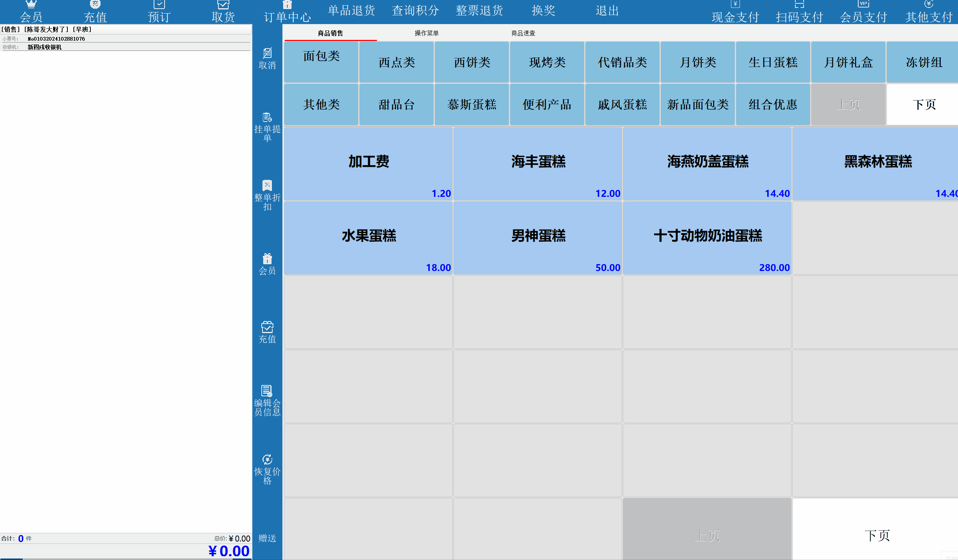
Task: Click 赠送 at the sidebar bottom
Action: coord(267,538)
